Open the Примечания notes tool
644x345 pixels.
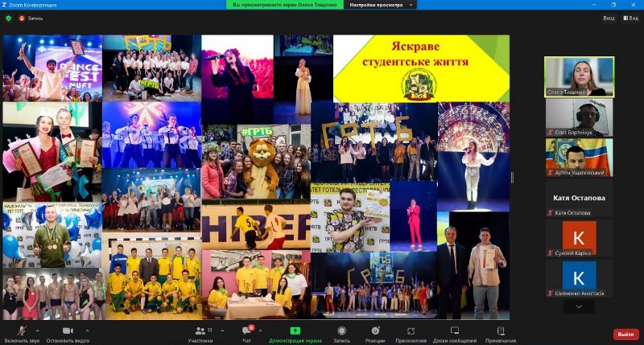click(x=500, y=332)
